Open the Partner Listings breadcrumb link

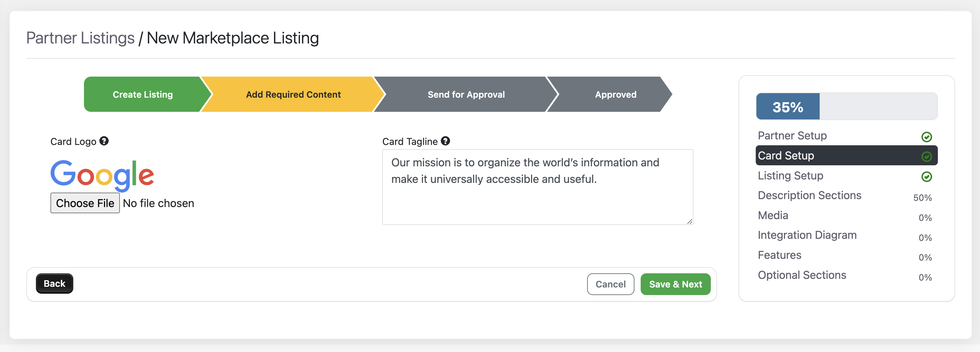[x=80, y=38]
